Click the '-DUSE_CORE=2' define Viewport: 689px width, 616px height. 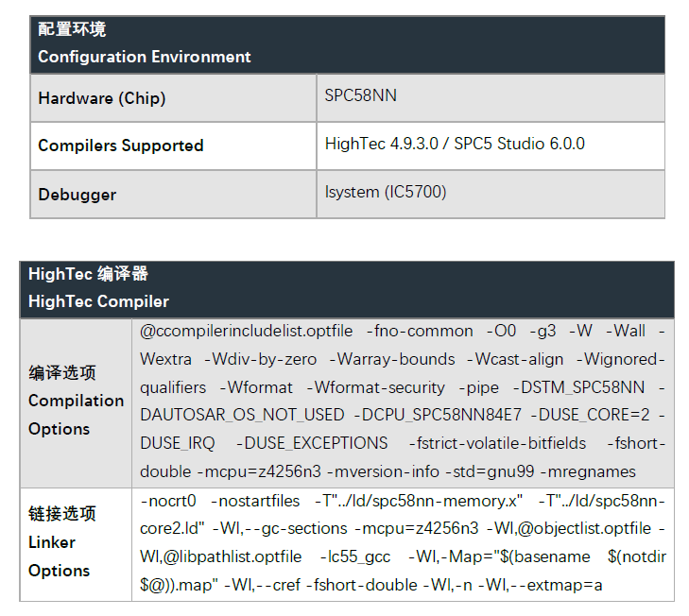590,415
